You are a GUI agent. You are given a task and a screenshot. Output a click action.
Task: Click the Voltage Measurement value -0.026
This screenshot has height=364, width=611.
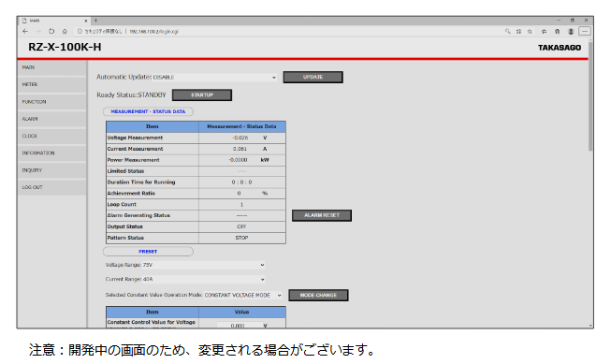tap(240, 138)
